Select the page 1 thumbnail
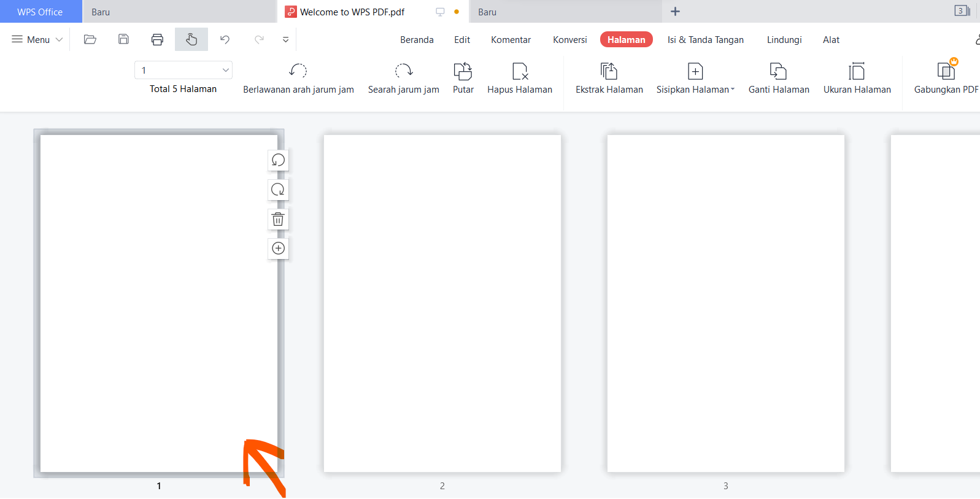 point(159,303)
